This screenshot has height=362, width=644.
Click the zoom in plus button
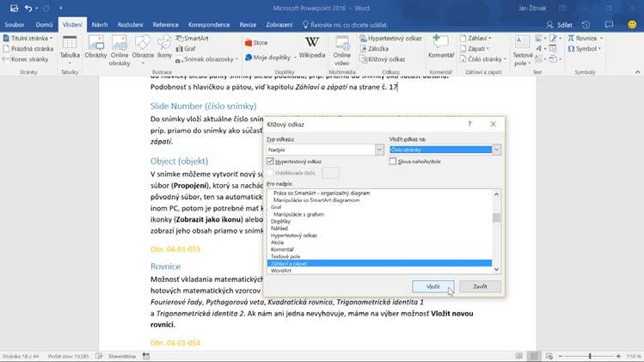618,356
